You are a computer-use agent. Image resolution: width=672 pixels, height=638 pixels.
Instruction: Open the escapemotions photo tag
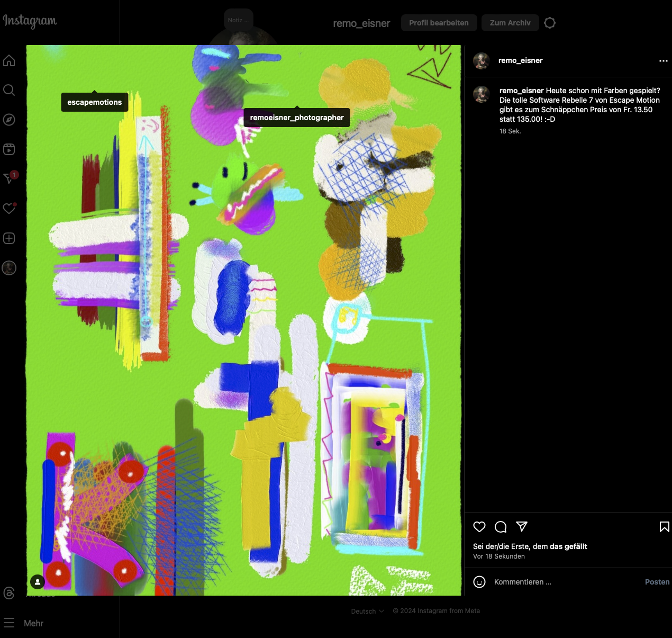95,102
